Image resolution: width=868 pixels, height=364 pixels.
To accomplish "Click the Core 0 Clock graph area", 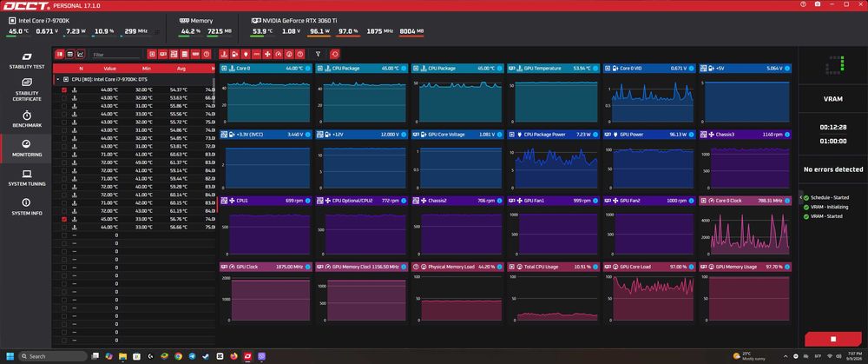I will click(x=748, y=232).
